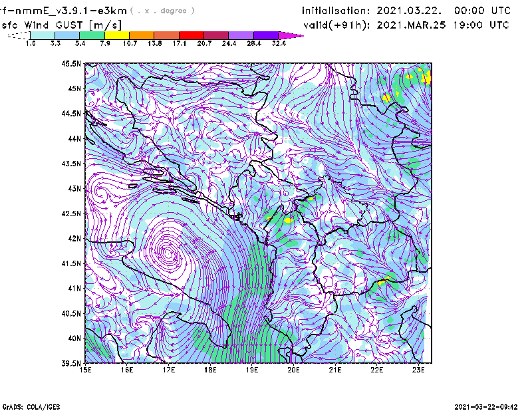The height and width of the screenshot is (411, 532).
Task: Click the 23E longitude label
Action: pyautogui.click(x=418, y=370)
